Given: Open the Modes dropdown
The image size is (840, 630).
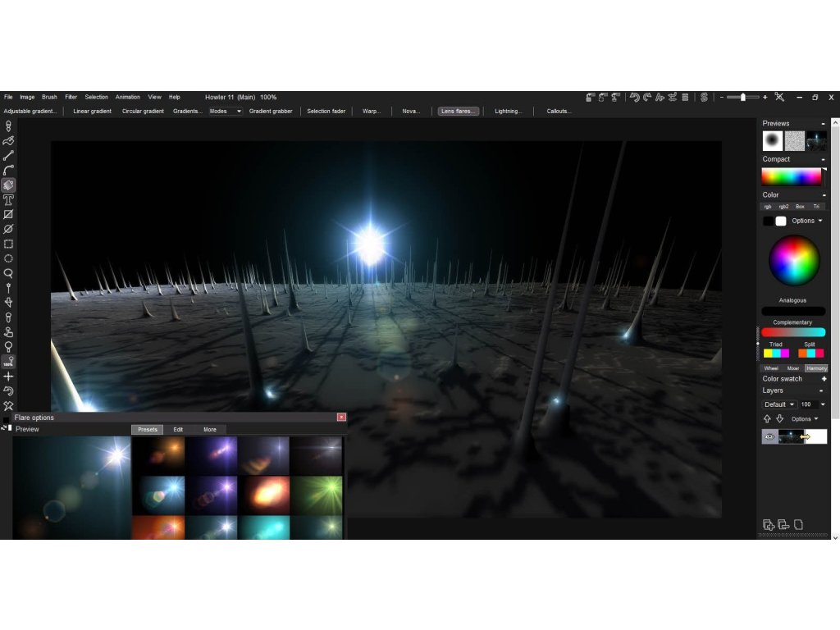Looking at the screenshot, I should (x=226, y=111).
